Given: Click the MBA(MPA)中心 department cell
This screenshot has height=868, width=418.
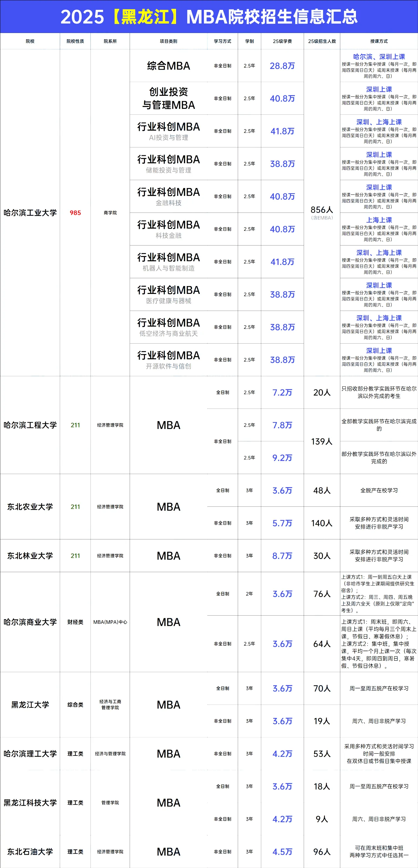Looking at the screenshot, I should tap(110, 622).
